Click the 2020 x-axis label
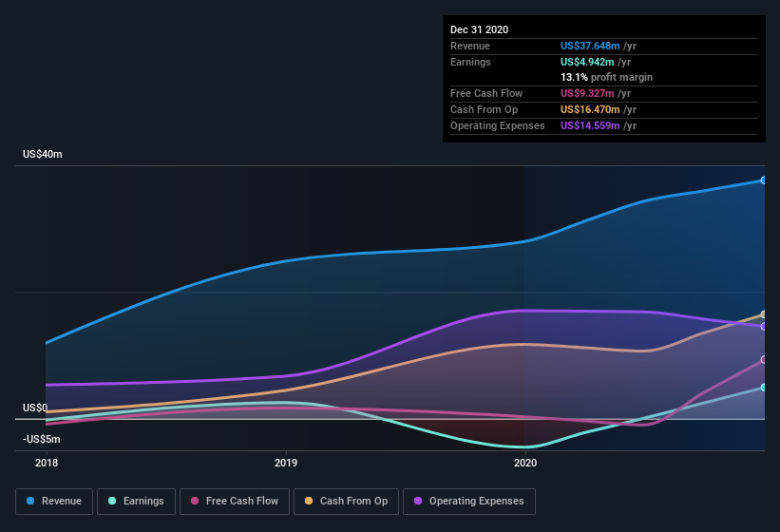This screenshot has width=780, height=532. point(525,463)
